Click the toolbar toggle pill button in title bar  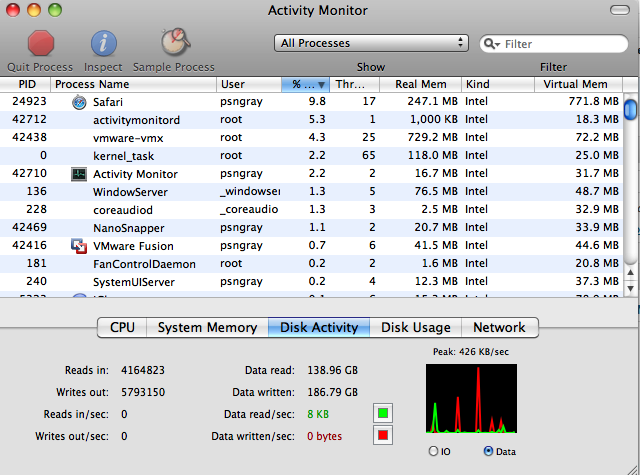(620, 10)
